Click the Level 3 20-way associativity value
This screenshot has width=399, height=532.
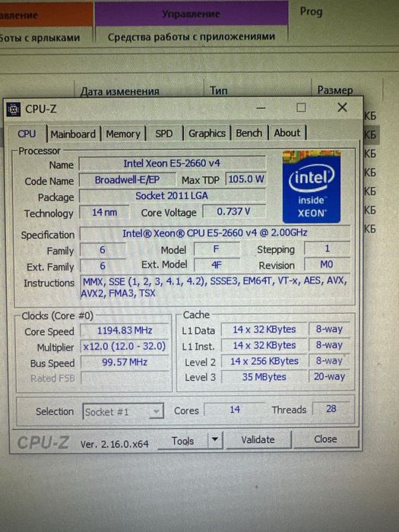click(329, 377)
